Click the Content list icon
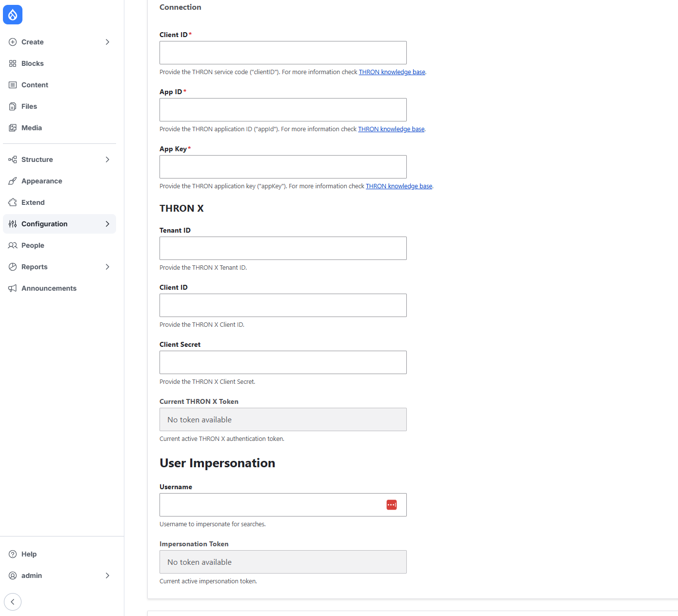Viewport: 678px width, 616px height. point(13,85)
